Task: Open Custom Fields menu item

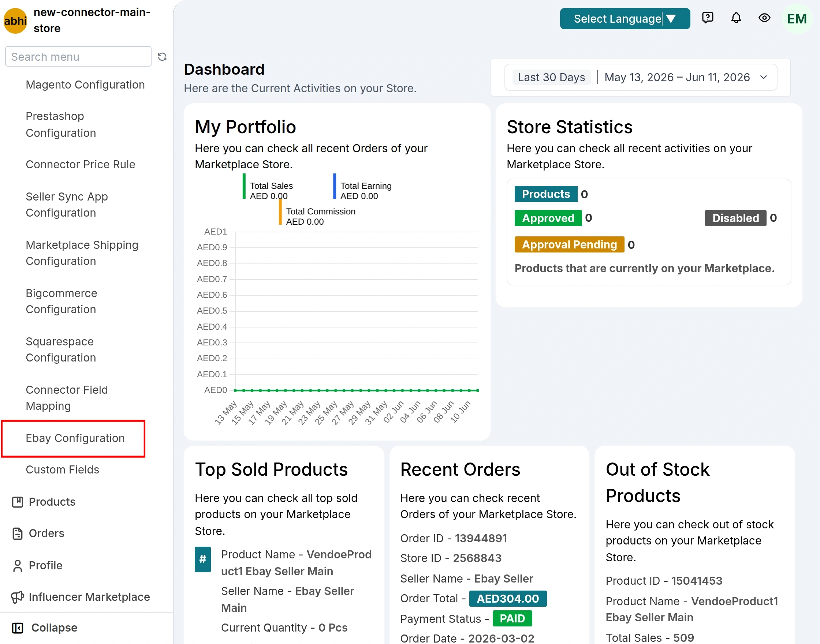Action: point(62,470)
